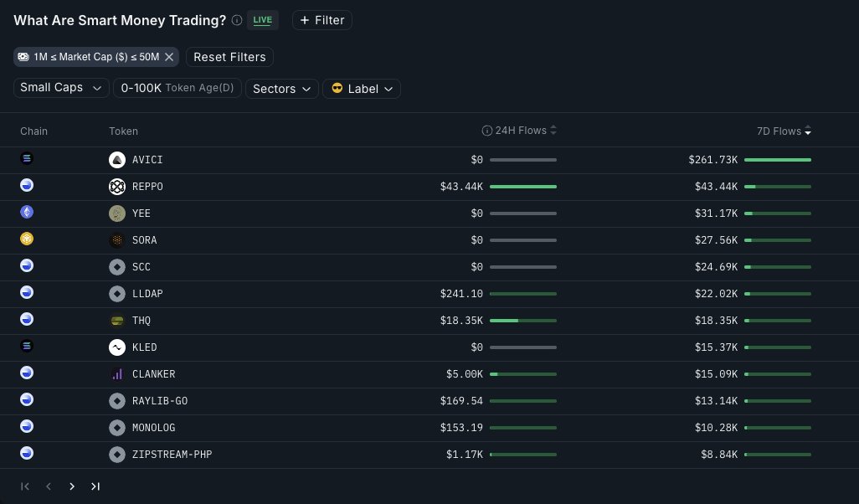Click the CLANKER token name
859x504 pixels.
tap(154, 375)
